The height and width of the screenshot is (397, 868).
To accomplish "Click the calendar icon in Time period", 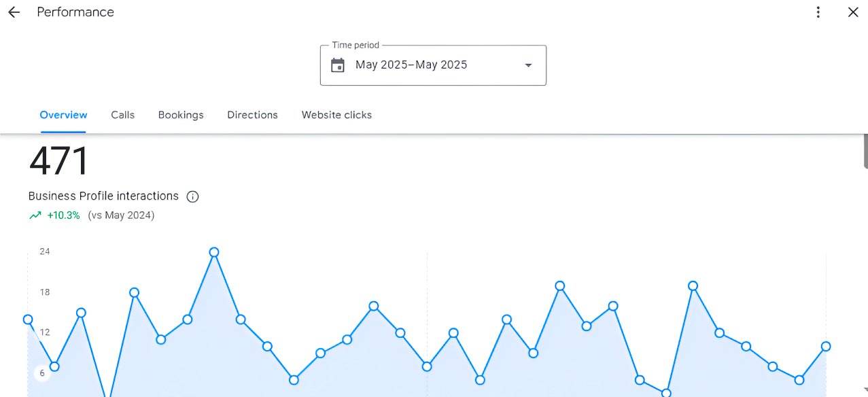I will point(338,65).
